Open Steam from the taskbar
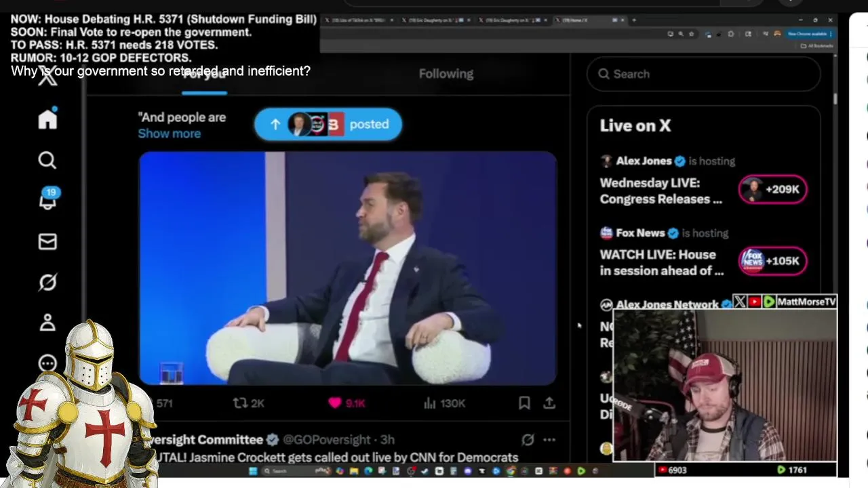The height and width of the screenshot is (488, 868). (x=425, y=471)
